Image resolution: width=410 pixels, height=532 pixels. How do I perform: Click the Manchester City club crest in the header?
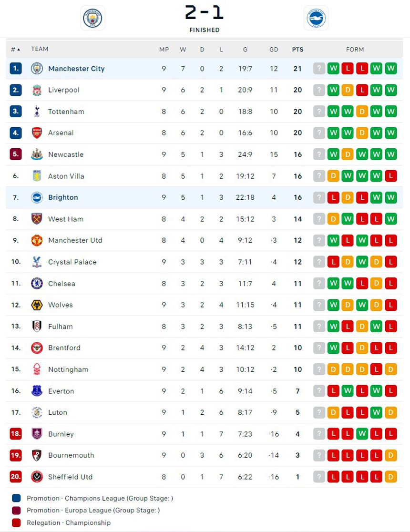pos(92,18)
